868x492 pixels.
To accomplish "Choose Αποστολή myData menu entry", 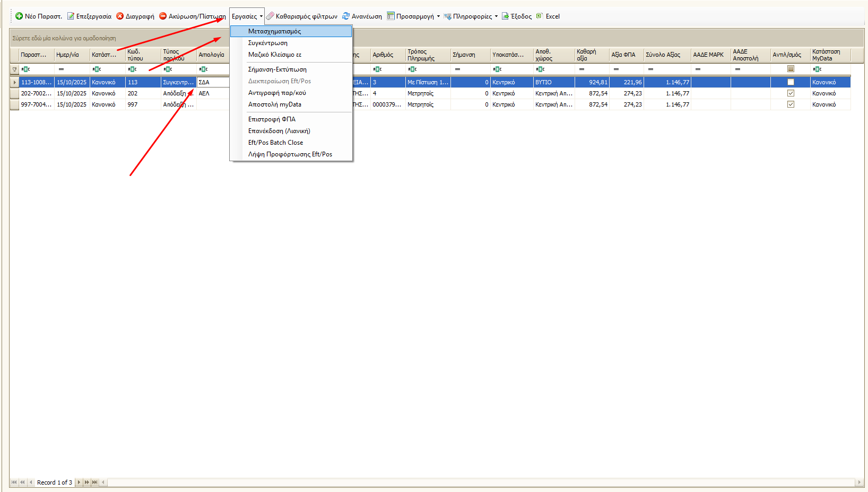I will [274, 104].
